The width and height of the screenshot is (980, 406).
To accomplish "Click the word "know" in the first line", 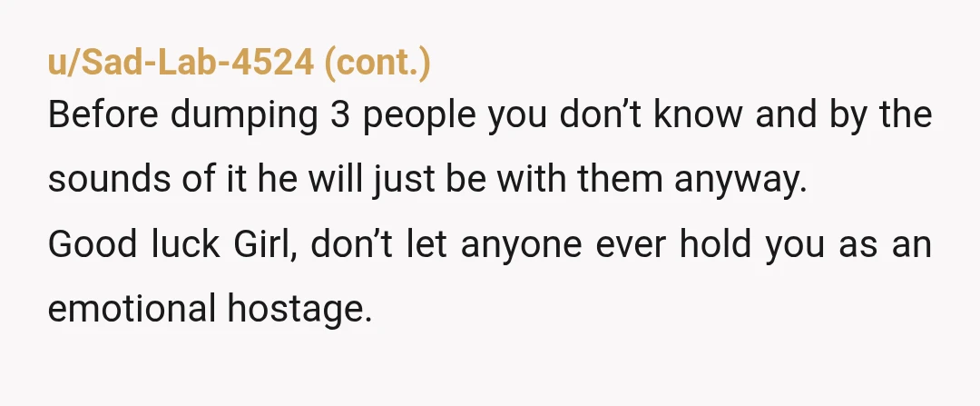I will [698, 114].
